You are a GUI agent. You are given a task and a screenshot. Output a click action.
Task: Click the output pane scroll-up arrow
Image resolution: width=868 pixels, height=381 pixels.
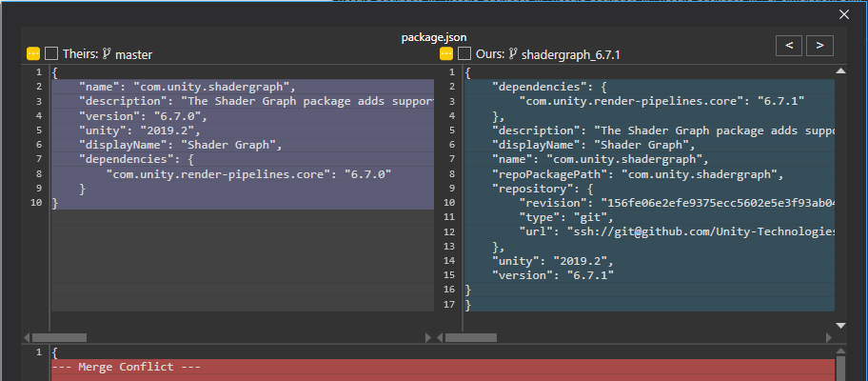pos(840,351)
